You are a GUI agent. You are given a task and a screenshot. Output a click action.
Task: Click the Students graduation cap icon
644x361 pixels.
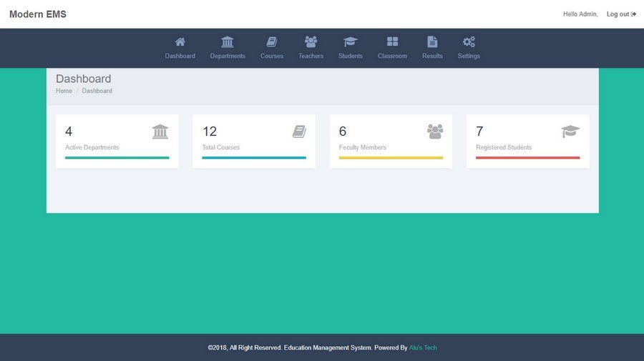tap(351, 42)
